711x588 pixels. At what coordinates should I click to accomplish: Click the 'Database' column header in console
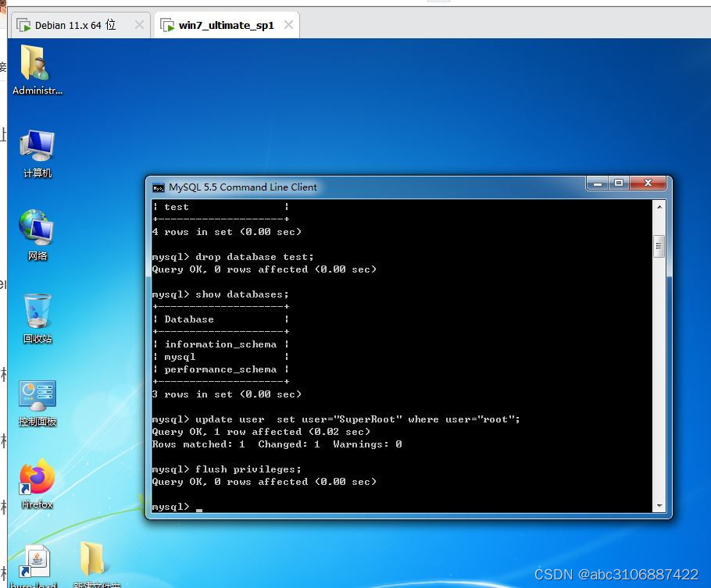point(189,319)
